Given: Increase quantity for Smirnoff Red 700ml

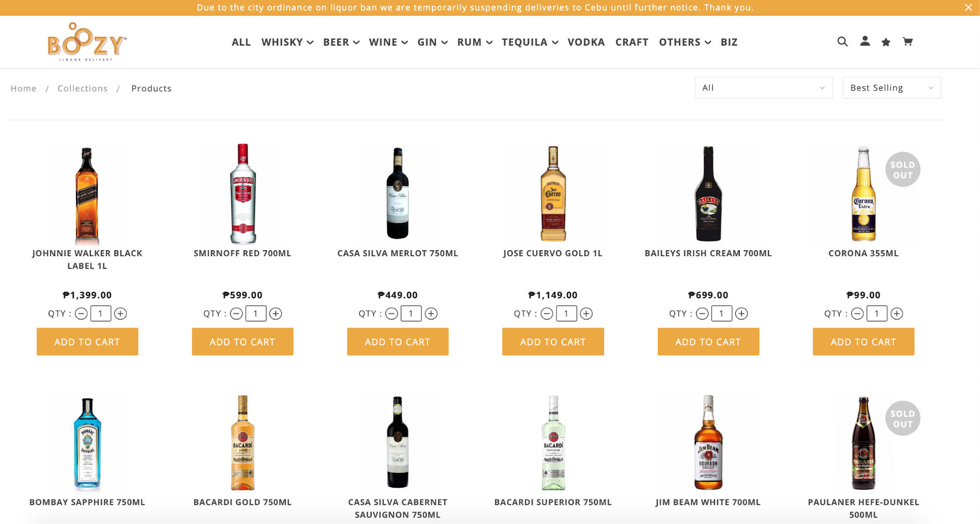Looking at the screenshot, I should point(276,314).
